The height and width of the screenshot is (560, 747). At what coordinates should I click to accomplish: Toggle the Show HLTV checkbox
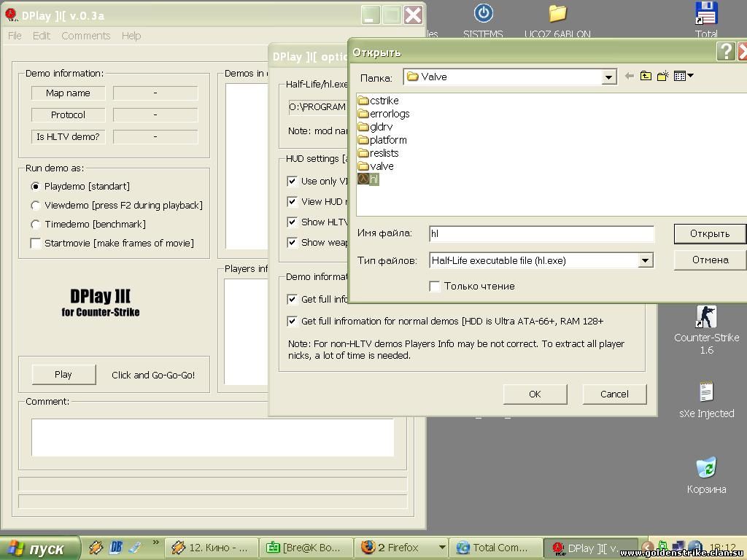292,222
